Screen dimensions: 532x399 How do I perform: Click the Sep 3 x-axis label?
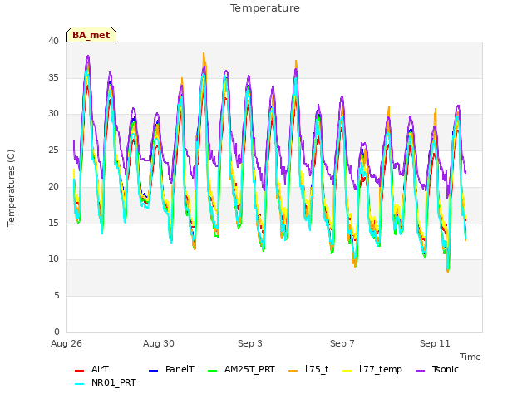pos(250,343)
